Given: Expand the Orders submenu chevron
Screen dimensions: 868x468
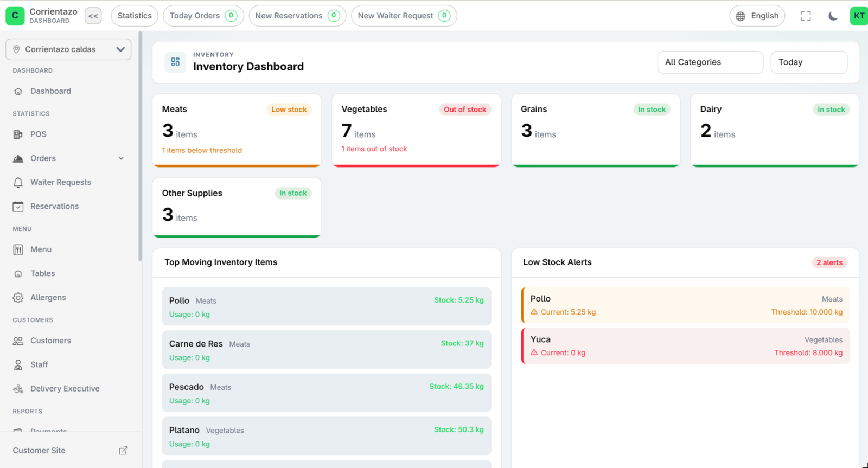Looking at the screenshot, I should (121, 158).
